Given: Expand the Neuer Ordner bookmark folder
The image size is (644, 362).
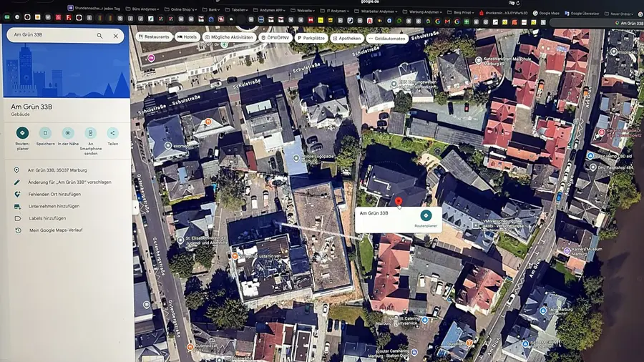Looking at the screenshot, I should [620, 14].
